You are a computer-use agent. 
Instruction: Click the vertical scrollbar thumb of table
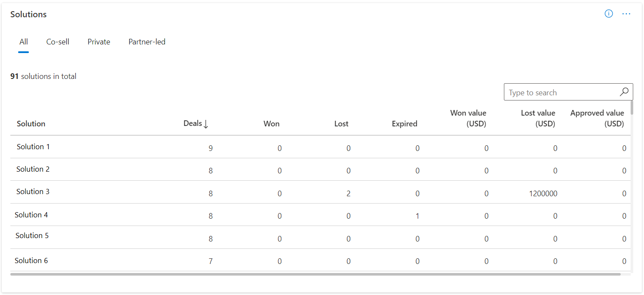(x=632, y=107)
